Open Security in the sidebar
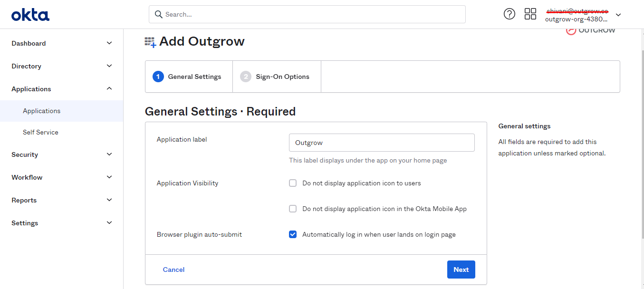This screenshot has width=644, height=289. [25, 154]
